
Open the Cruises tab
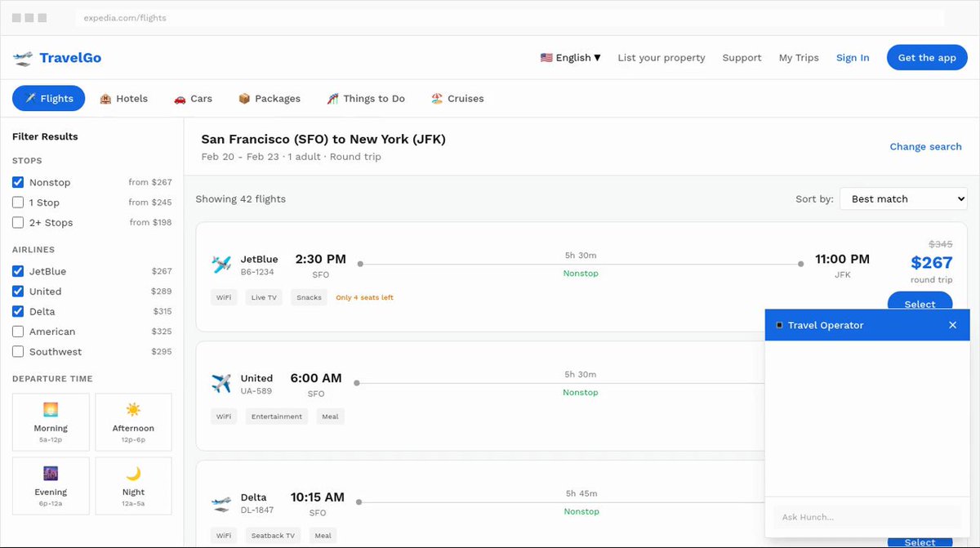point(457,99)
